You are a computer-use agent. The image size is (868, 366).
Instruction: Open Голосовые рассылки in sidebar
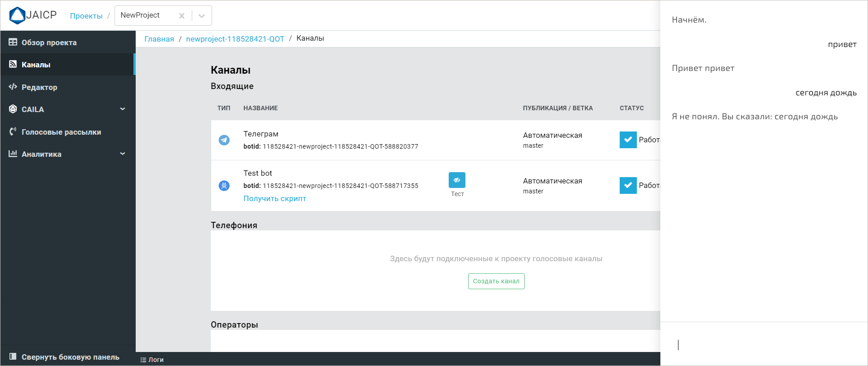pos(68,132)
